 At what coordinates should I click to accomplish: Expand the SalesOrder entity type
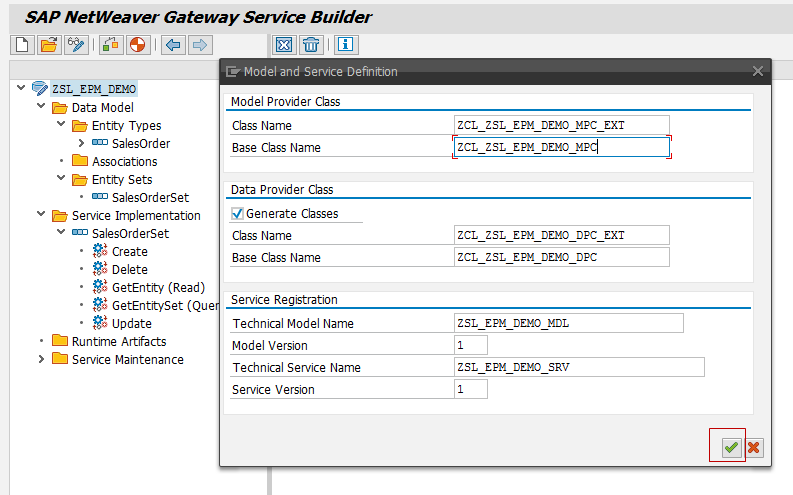pyautogui.click(x=81, y=144)
